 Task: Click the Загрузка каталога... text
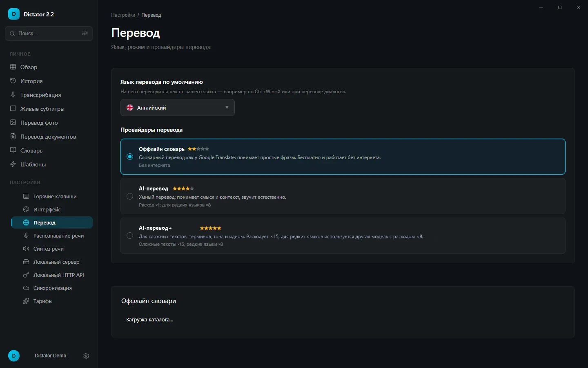(x=149, y=320)
